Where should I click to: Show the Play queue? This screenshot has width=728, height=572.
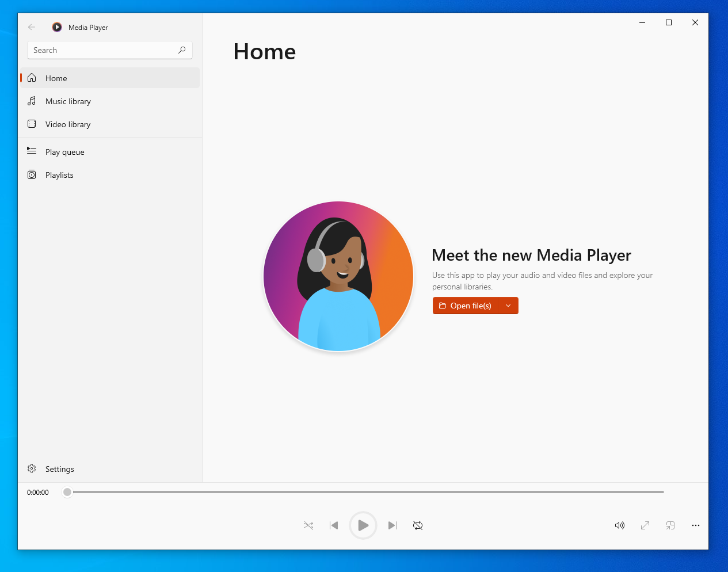pos(110,152)
